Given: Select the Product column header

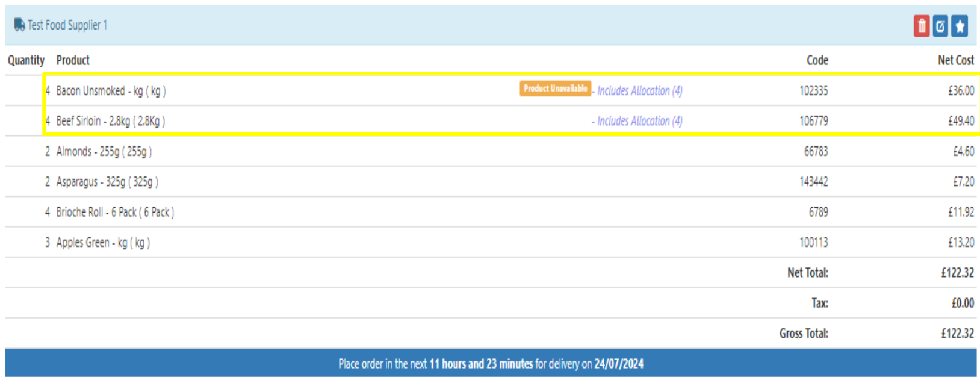Looking at the screenshot, I should 73,60.
